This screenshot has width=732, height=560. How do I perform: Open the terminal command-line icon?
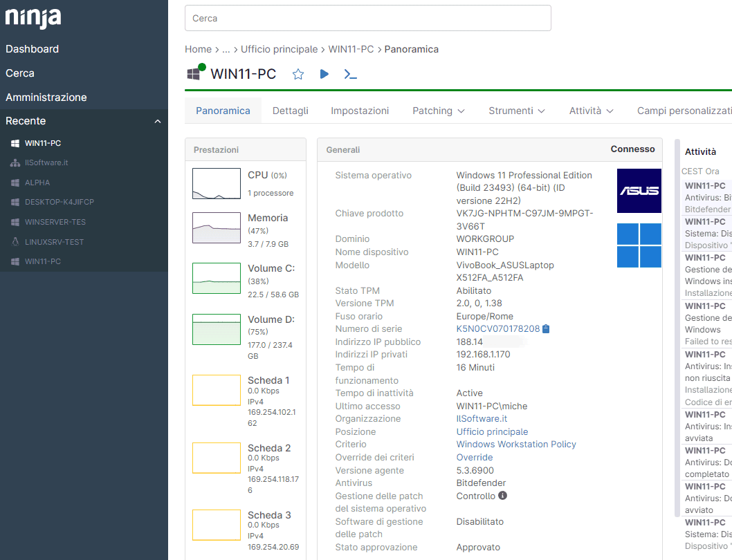tap(350, 74)
